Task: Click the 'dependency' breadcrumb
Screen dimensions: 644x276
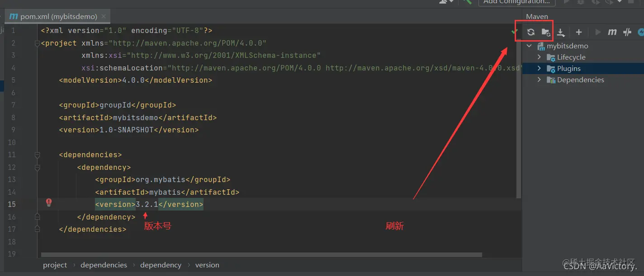Action: 161,265
